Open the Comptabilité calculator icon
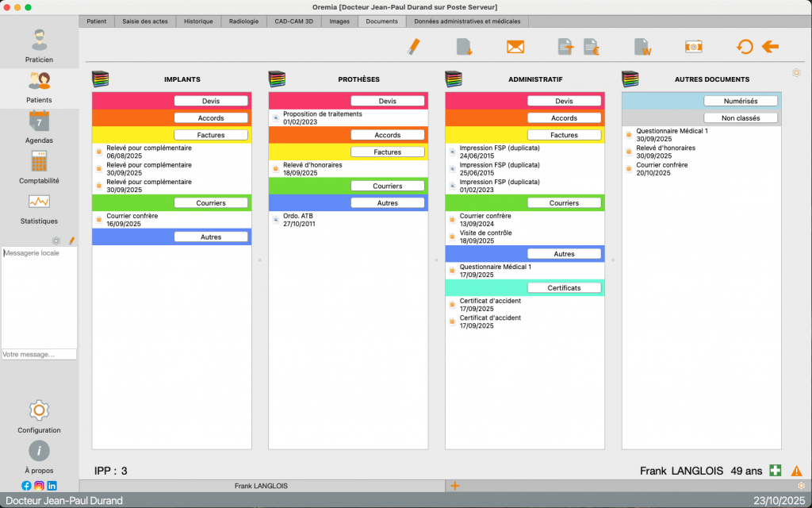This screenshot has width=812, height=508. (x=39, y=162)
